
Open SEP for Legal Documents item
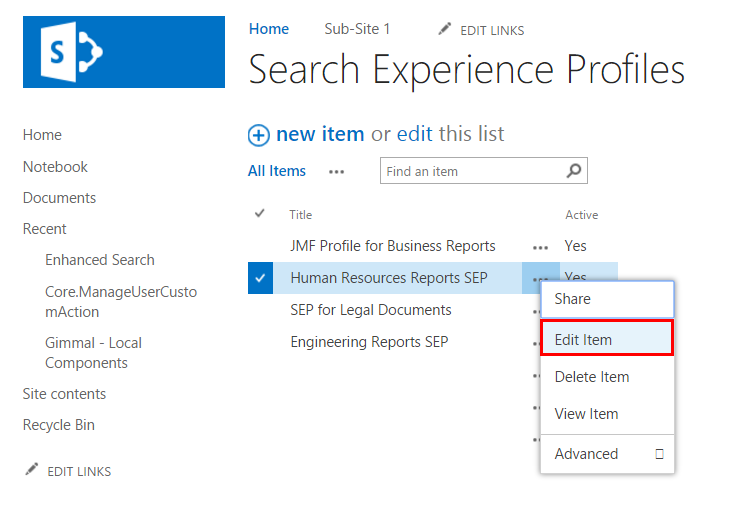pyautogui.click(x=370, y=310)
